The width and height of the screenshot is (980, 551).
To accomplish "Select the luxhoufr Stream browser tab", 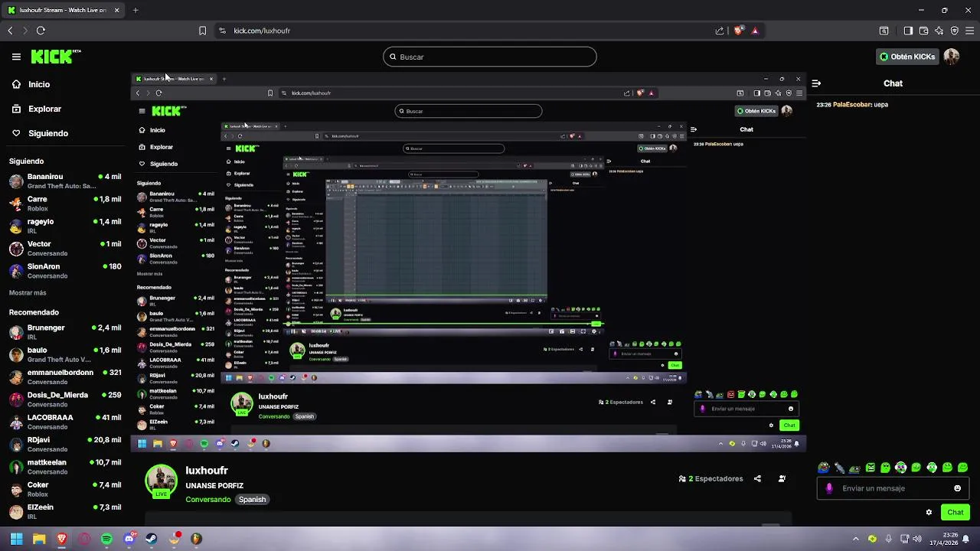I will (x=63, y=11).
